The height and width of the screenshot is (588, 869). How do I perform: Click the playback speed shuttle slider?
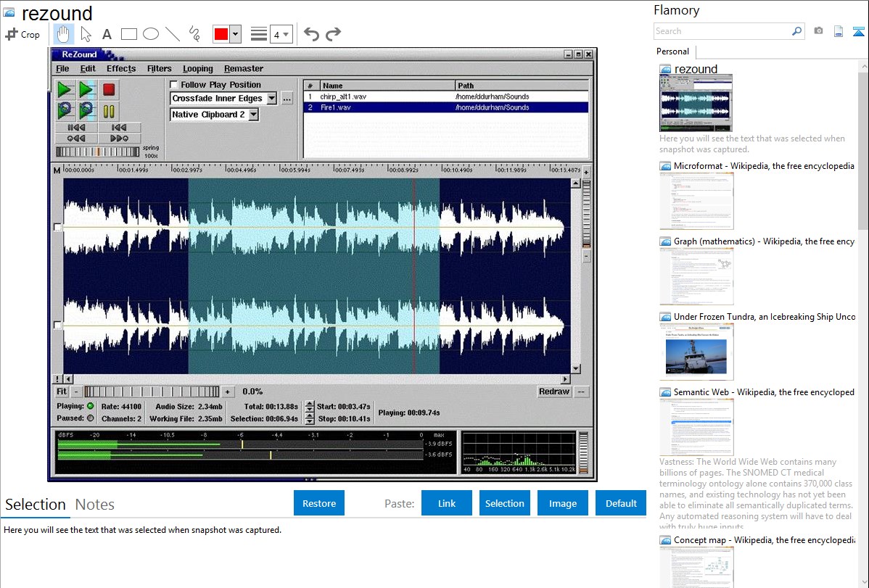[x=97, y=152]
